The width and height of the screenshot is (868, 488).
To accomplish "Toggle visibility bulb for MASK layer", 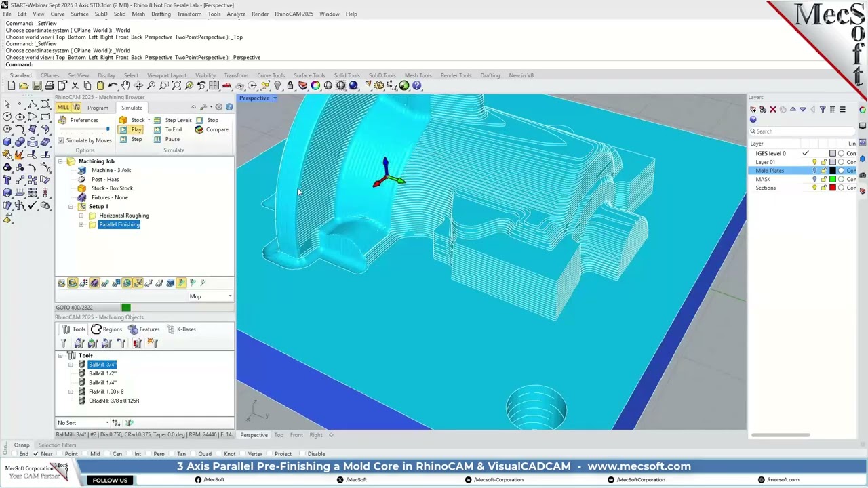I will (x=814, y=180).
